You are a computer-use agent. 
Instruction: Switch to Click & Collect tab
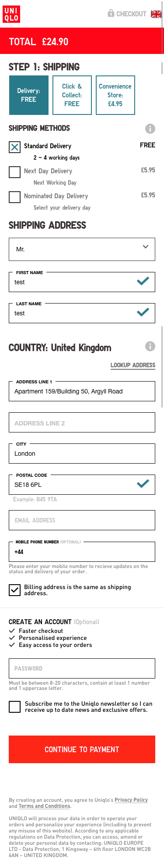click(x=72, y=95)
